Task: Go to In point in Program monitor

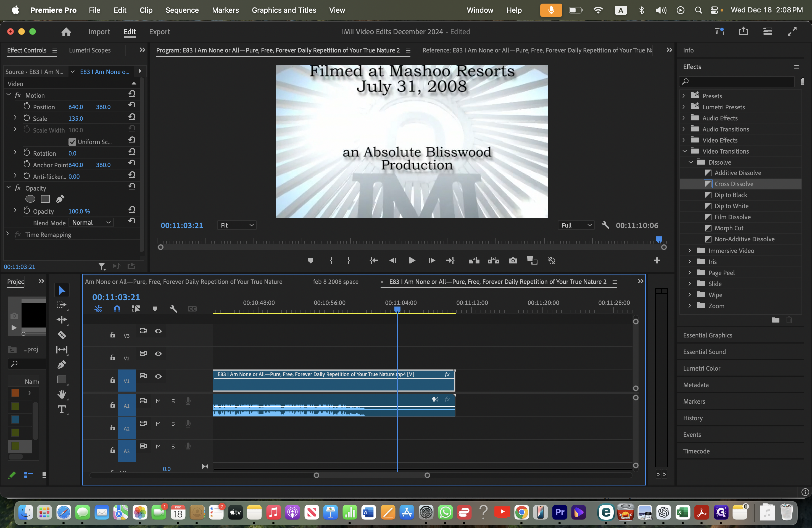Action: tap(374, 261)
